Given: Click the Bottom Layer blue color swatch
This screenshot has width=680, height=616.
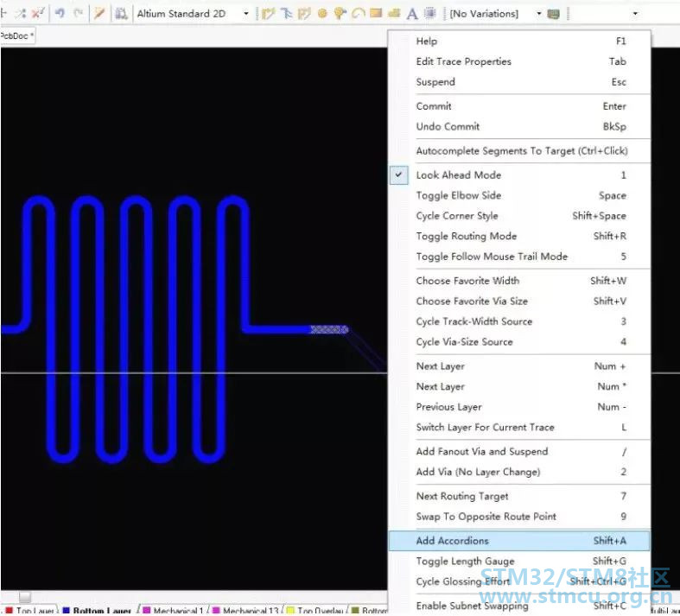Looking at the screenshot, I should (x=67, y=610).
